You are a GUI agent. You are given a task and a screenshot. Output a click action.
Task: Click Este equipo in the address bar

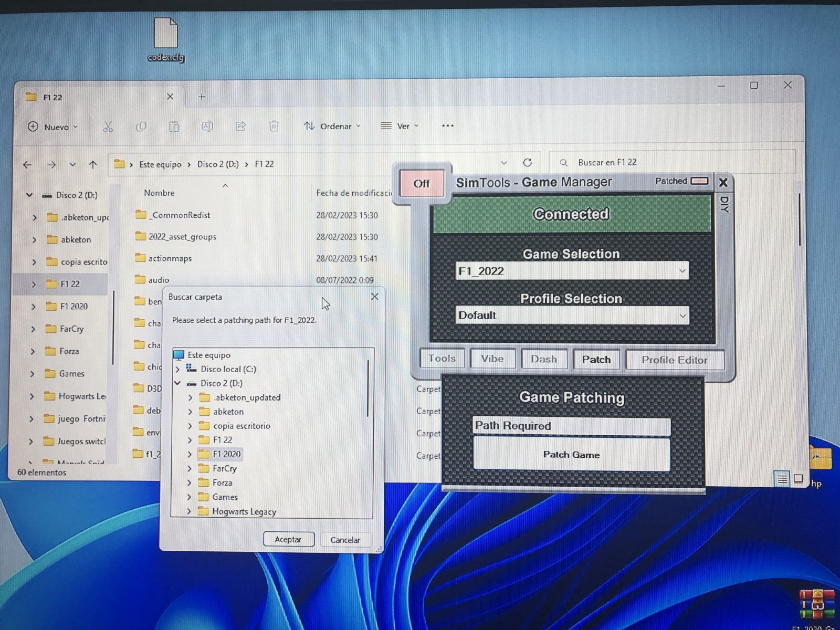[160, 164]
